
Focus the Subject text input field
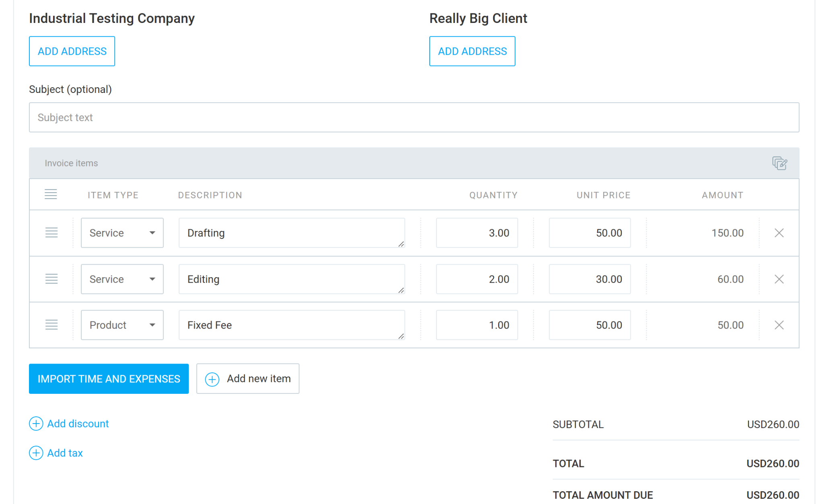[x=414, y=117]
